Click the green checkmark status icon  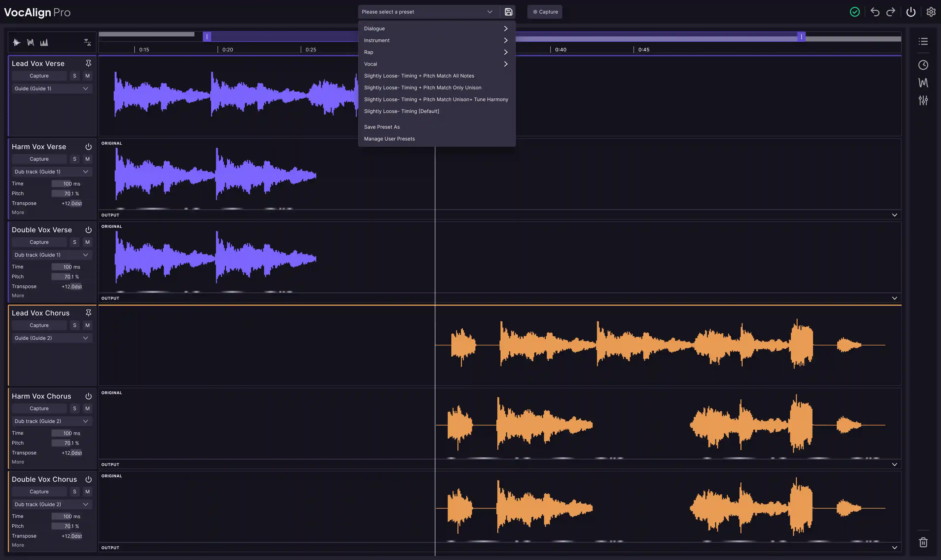point(855,12)
